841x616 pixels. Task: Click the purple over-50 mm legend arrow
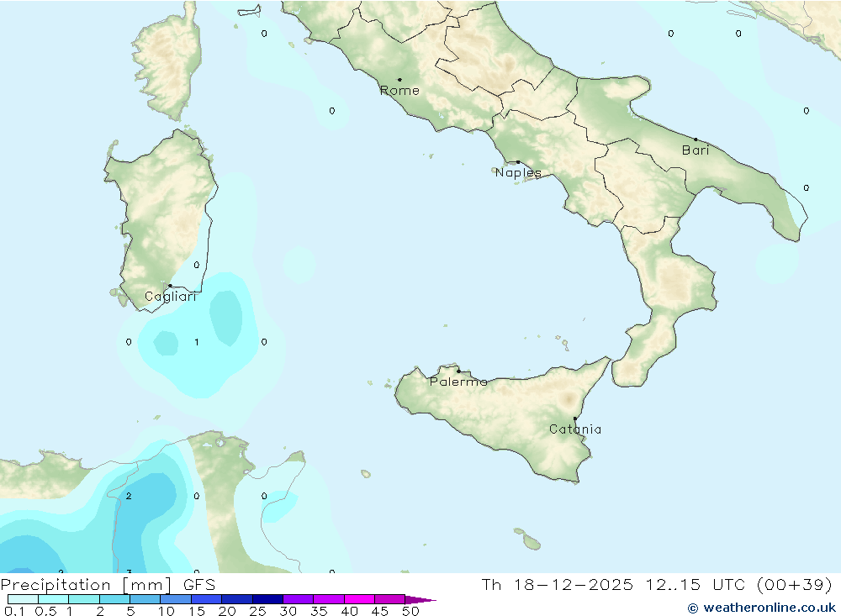click(x=420, y=600)
